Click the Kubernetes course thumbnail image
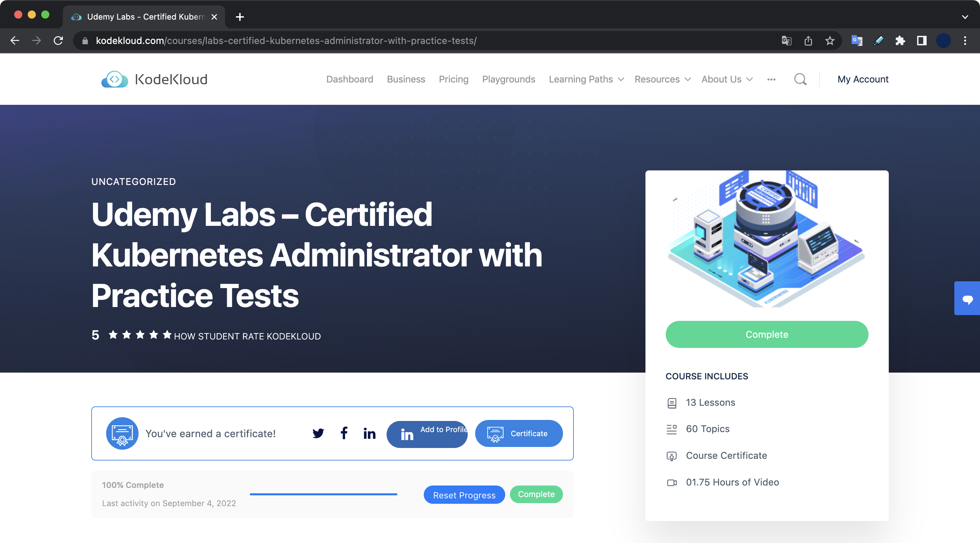980x543 pixels. (x=766, y=240)
